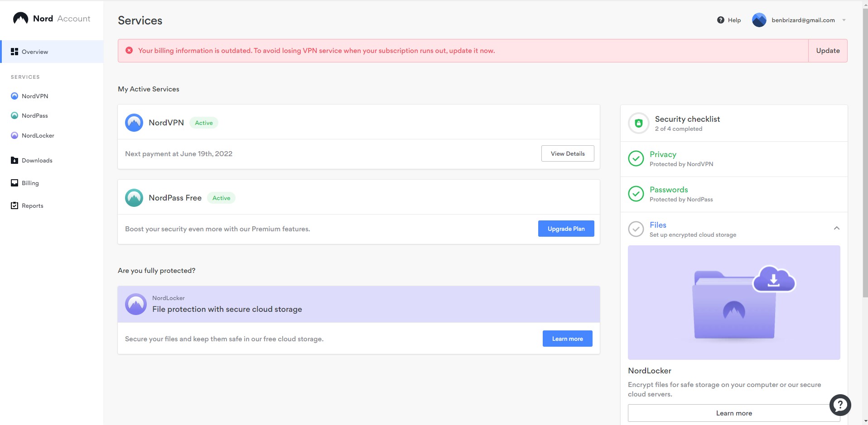
Task: Click the '2 of 4 completed' text
Action: coord(678,129)
